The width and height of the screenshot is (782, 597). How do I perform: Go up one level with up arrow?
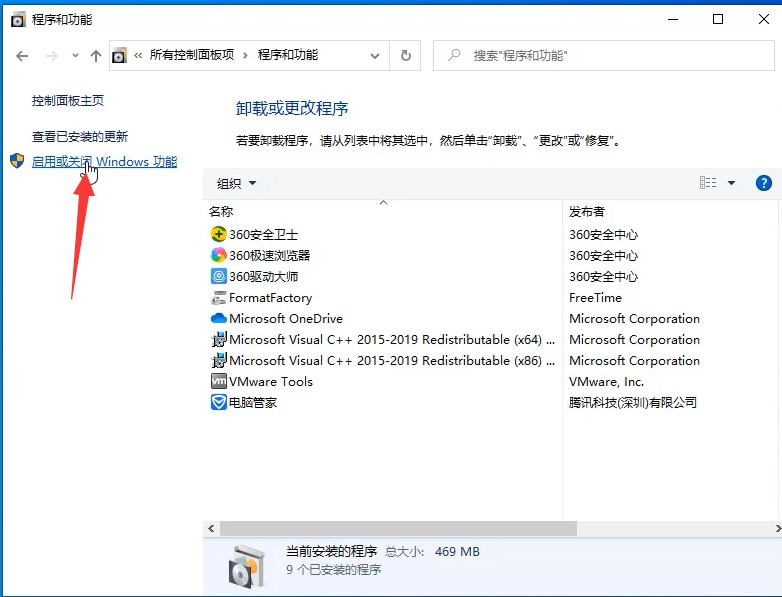(x=96, y=56)
